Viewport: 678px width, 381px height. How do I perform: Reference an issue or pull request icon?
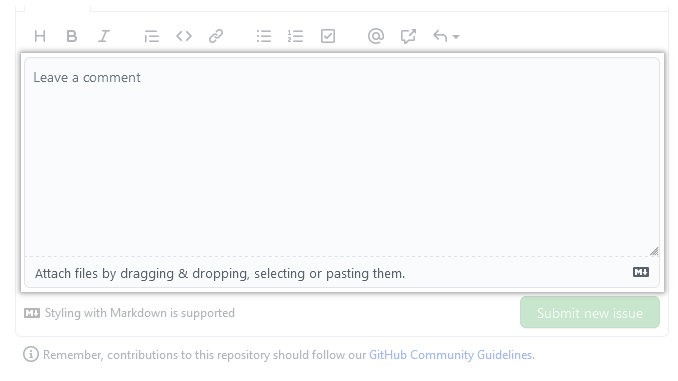coord(408,36)
